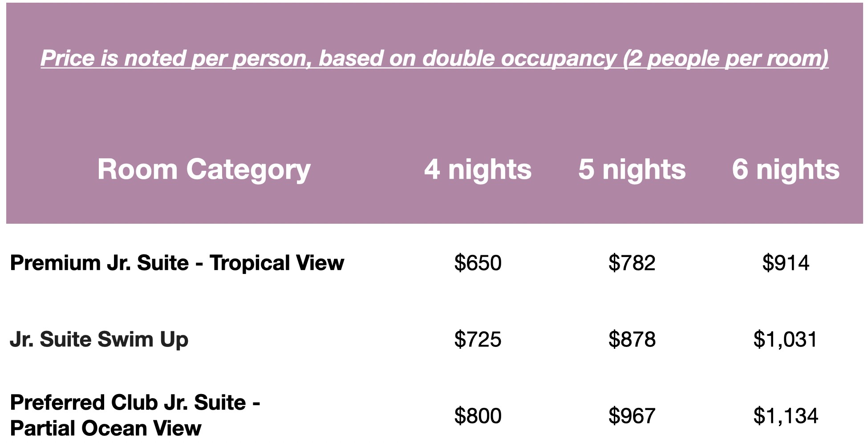This screenshot has width=868, height=443.
Task: Click Premium Jr. Suite - Tropical View row label
Action: pos(177,262)
